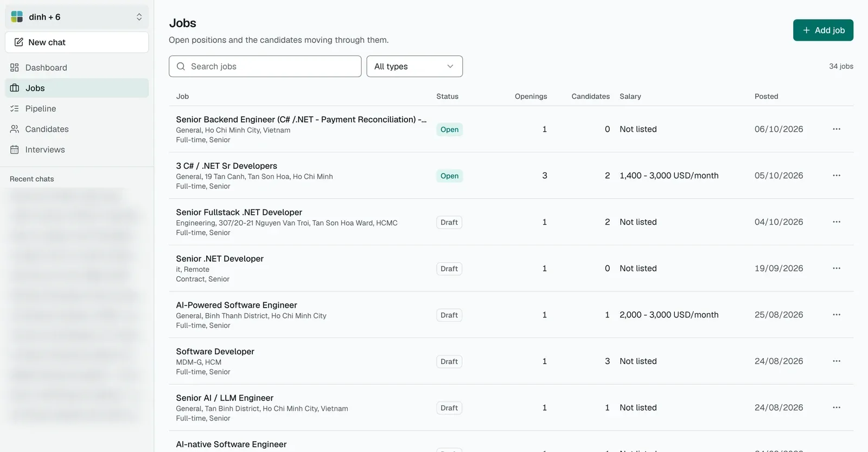This screenshot has height=452, width=868.
Task: Click the 1,400 - 3,000 USD/month salary
Action: (x=669, y=176)
